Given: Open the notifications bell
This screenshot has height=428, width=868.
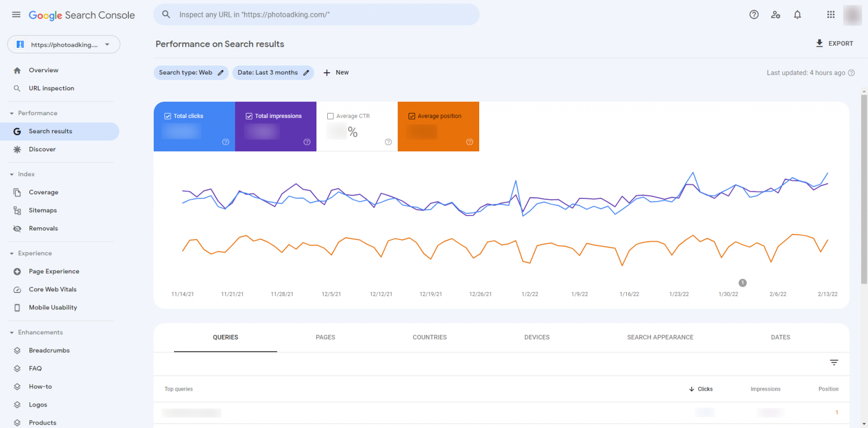Looking at the screenshot, I should click(x=797, y=14).
